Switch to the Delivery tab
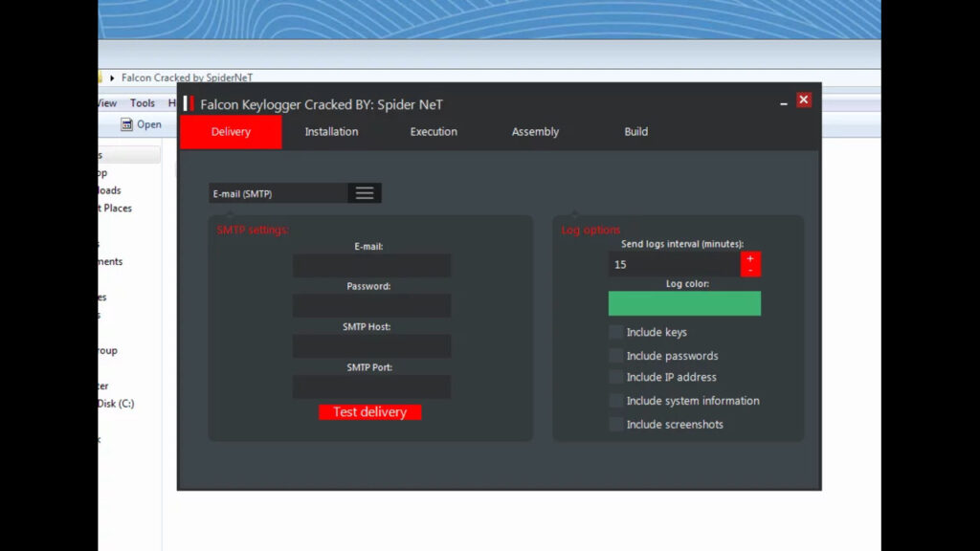Screen dimensions: 980x551 click(x=231, y=132)
